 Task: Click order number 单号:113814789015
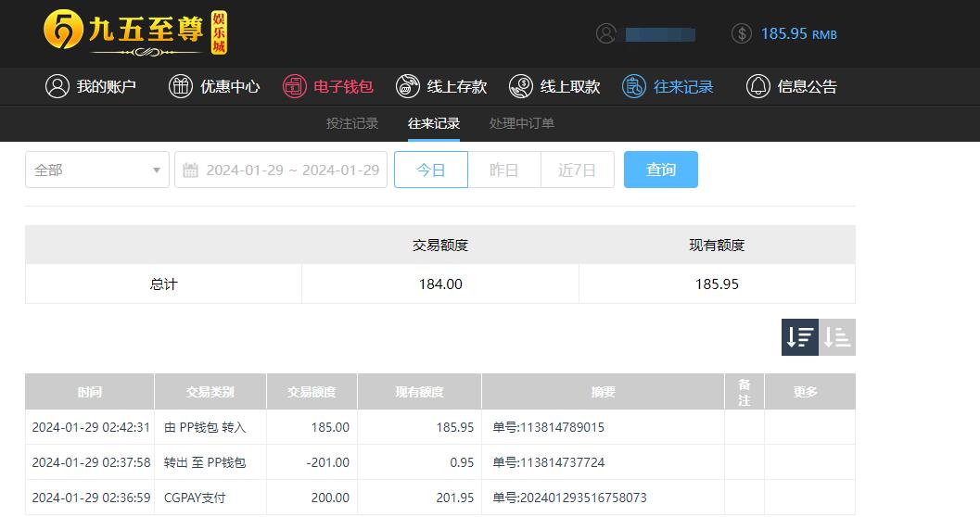(548, 428)
